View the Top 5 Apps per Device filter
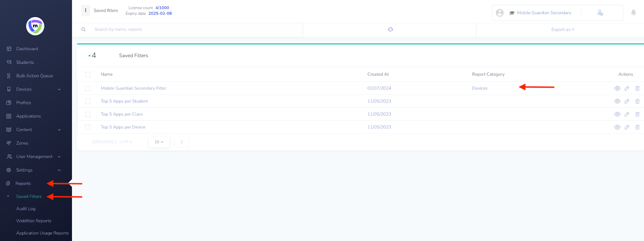 [617, 127]
